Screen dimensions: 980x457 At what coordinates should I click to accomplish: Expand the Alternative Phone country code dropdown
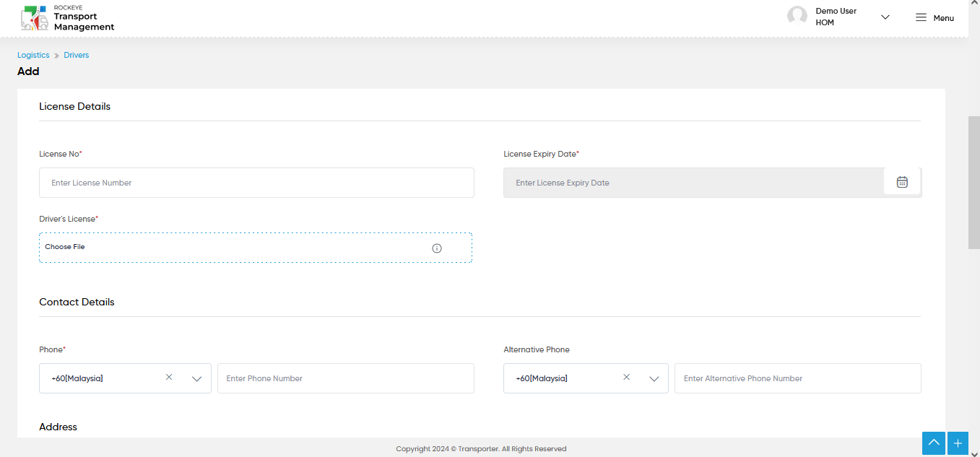[x=654, y=378]
